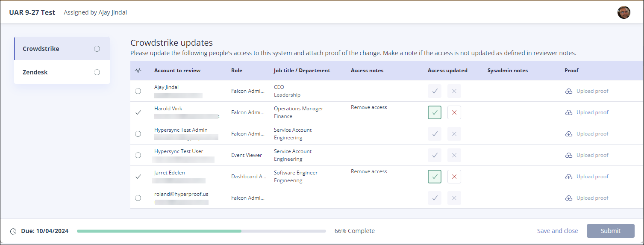Click the Role column header
This screenshot has width=644, height=245.
point(236,71)
